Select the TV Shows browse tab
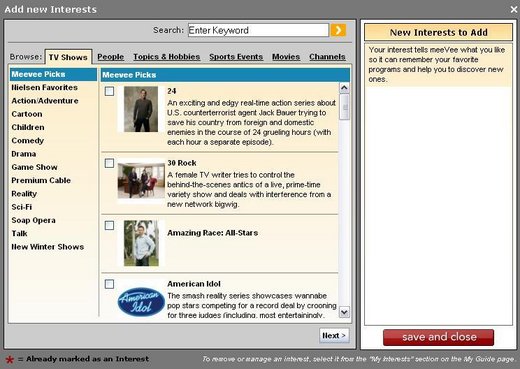Image resolution: width=520 pixels, height=369 pixels. tap(68, 57)
